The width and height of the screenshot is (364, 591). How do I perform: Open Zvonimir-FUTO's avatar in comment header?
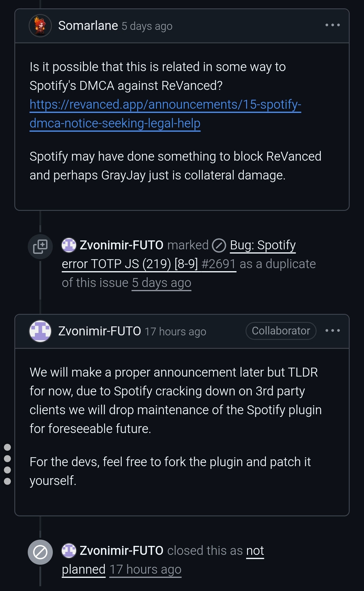[40, 331]
